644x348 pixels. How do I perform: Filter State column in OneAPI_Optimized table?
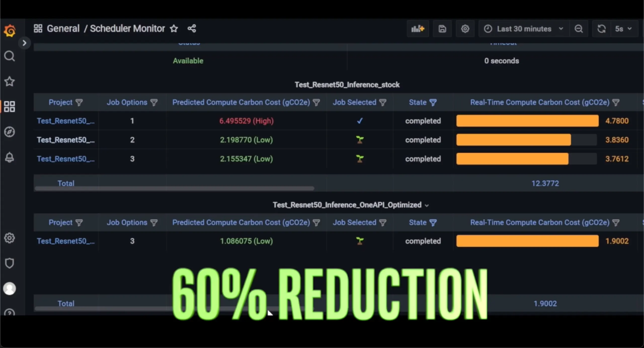[x=433, y=223]
